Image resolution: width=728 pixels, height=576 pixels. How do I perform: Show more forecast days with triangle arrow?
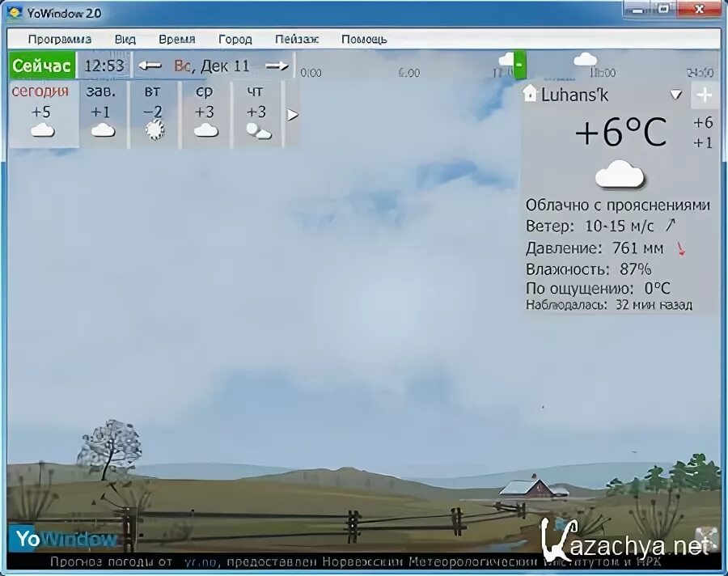click(x=292, y=114)
